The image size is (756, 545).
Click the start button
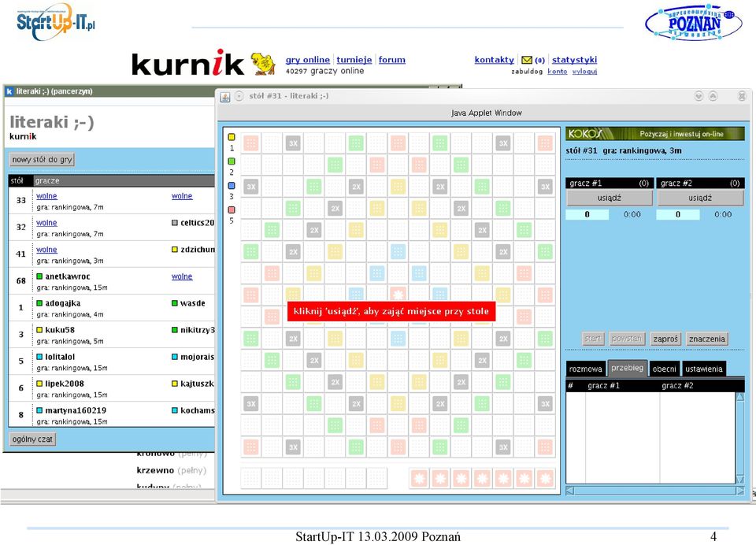(592, 339)
